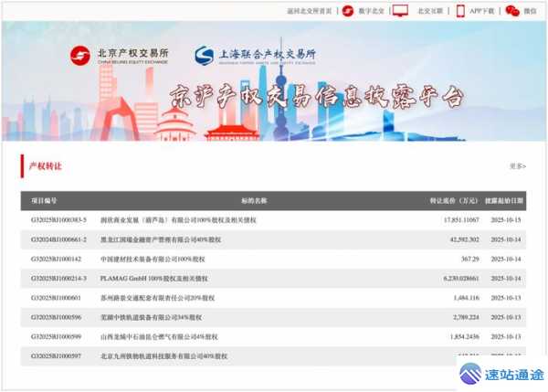Open the 黑龙江 金融资产管理 40%股权 listing
The height and width of the screenshot is (392, 548).
[161, 239]
